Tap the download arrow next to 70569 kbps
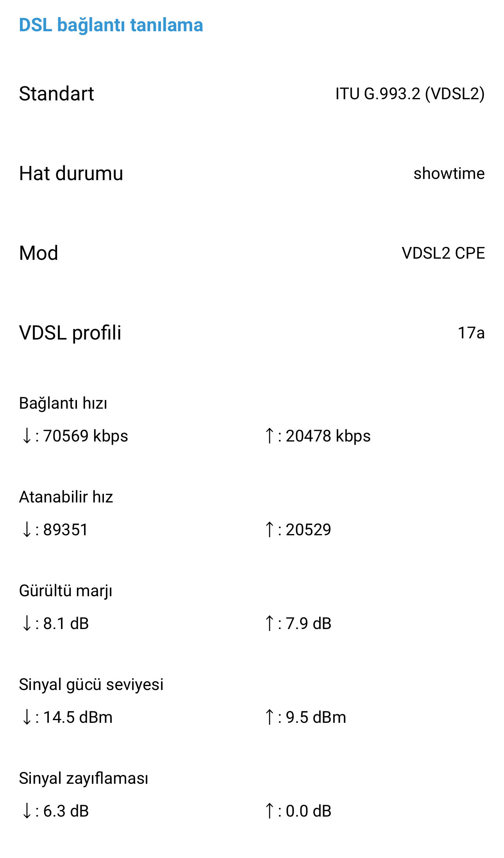504x858 pixels. tap(27, 436)
